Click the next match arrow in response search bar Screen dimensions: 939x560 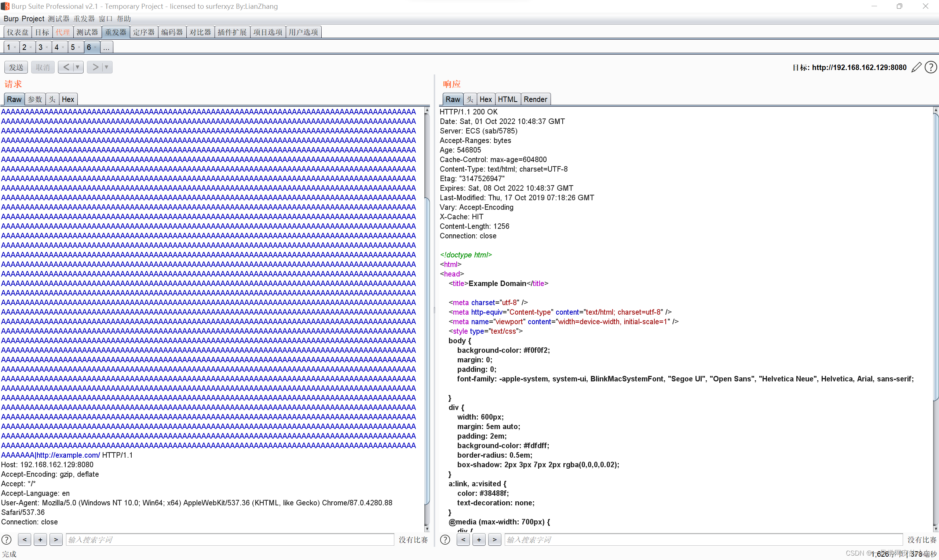coord(494,539)
